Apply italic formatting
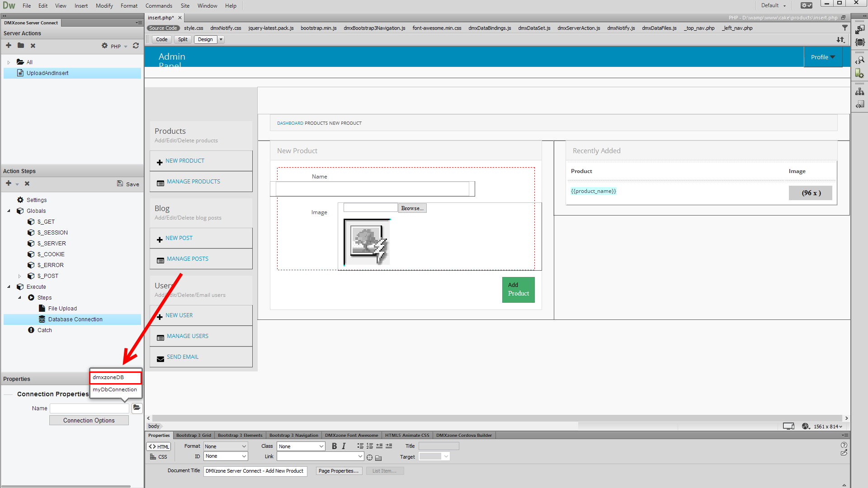The width and height of the screenshot is (868, 488). 344,446
